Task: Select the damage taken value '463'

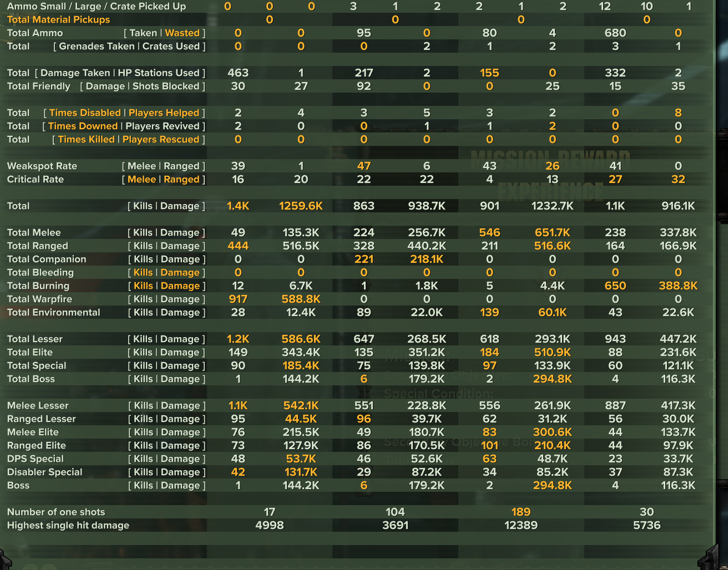Action: coord(238,73)
